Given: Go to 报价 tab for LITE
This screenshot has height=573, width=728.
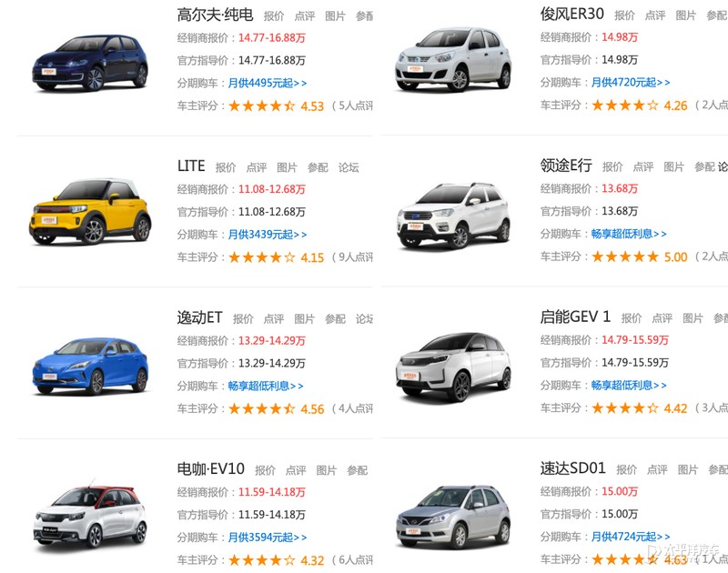Looking at the screenshot, I should point(226,167).
